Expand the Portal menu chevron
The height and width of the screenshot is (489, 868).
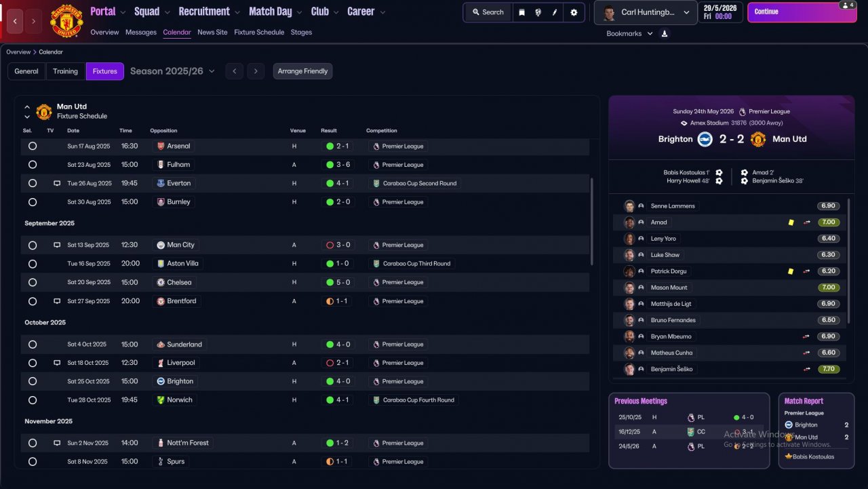pos(123,12)
